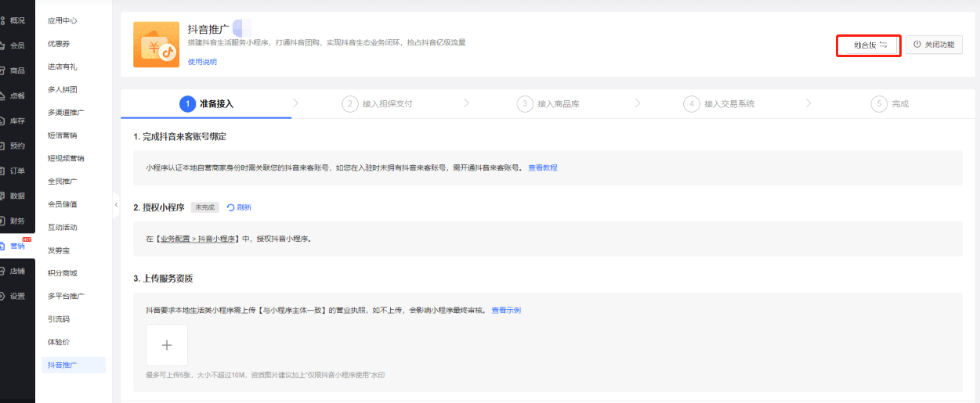
Task: Collapse the secondary menu with side arrow
Action: 116,204
